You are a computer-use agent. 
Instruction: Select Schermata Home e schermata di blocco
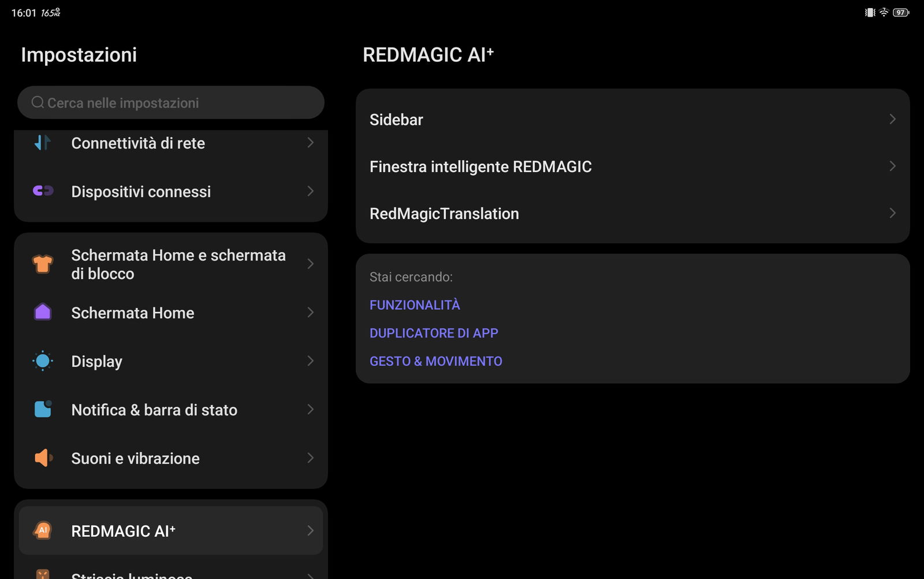tap(178, 264)
